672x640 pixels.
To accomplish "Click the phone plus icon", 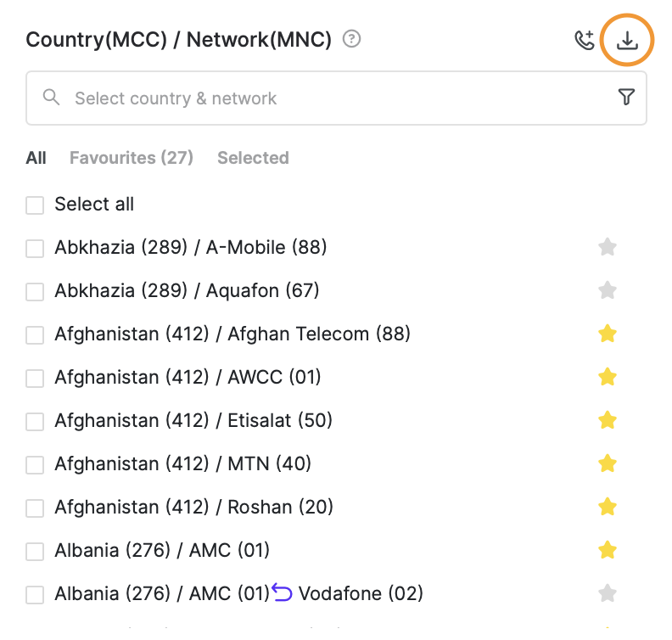I will click(585, 40).
